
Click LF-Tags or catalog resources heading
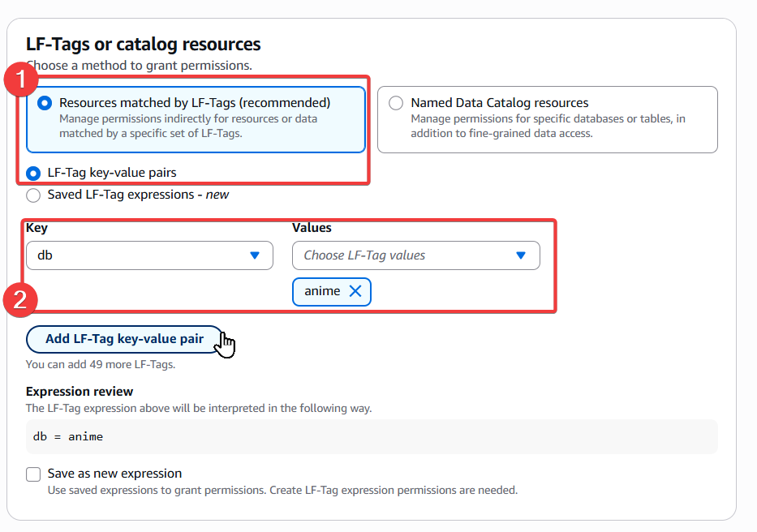tap(143, 45)
